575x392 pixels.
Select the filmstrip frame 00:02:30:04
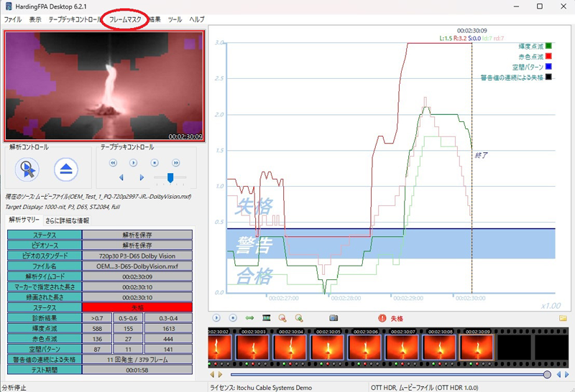pos(291,347)
